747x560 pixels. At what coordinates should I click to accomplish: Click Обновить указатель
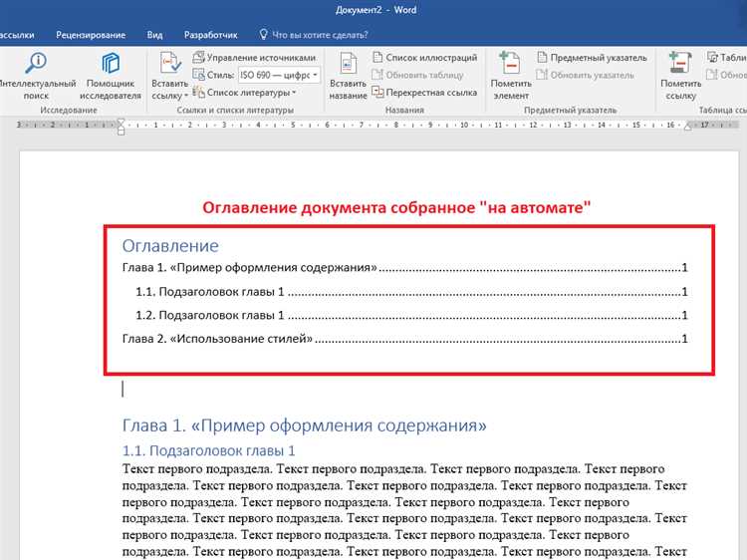point(586,75)
